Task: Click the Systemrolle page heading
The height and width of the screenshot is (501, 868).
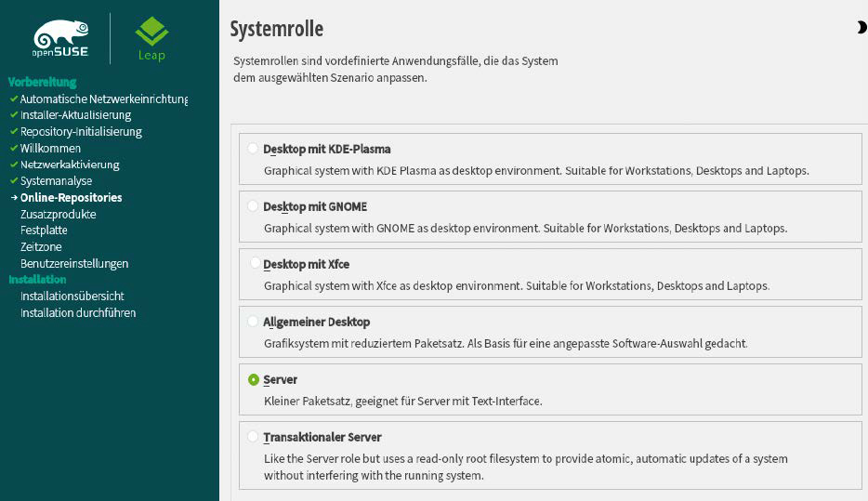Action: tap(276, 29)
